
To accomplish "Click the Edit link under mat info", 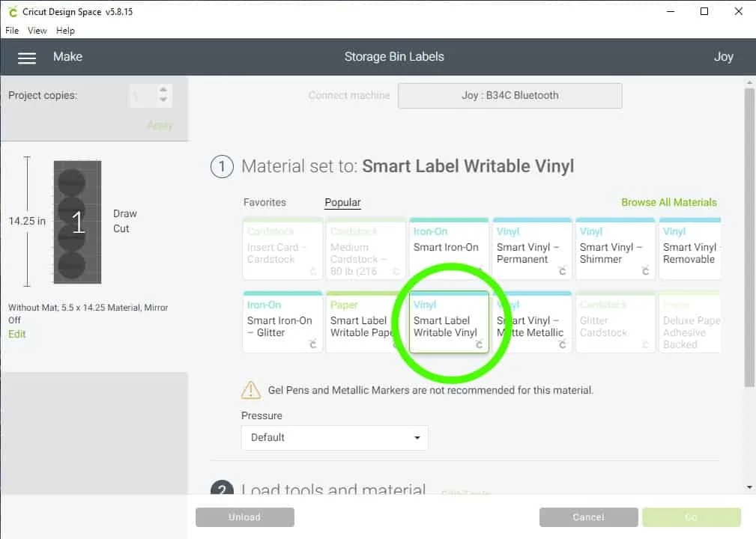I will [x=17, y=334].
